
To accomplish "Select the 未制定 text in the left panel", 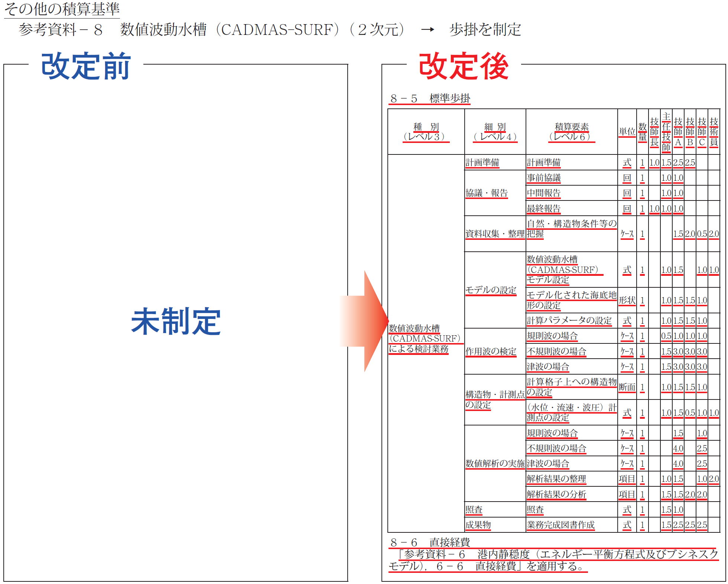I will tap(176, 321).
